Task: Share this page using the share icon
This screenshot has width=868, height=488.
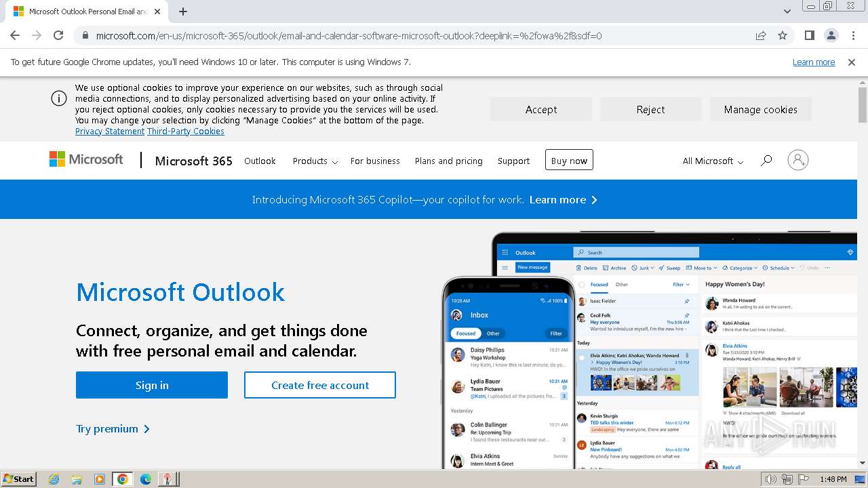Action: click(761, 36)
